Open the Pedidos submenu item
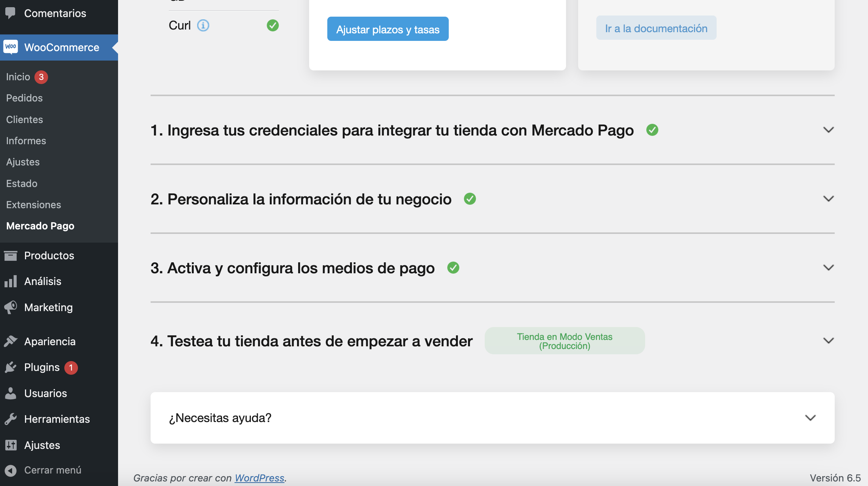Screen dimensions: 868x486 click(x=24, y=98)
